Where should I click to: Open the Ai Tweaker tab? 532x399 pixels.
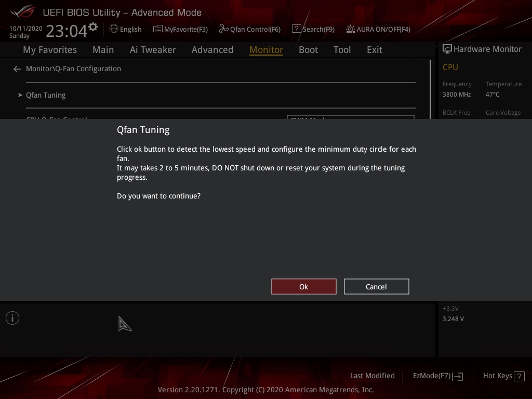(153, 50)
